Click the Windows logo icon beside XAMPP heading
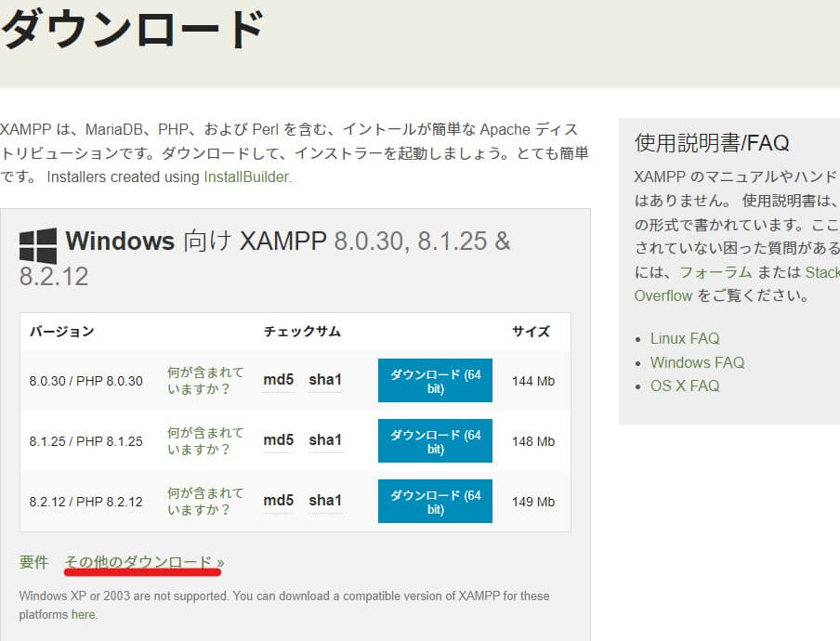This screenshot has height=641, width=840. coord(38,245)
